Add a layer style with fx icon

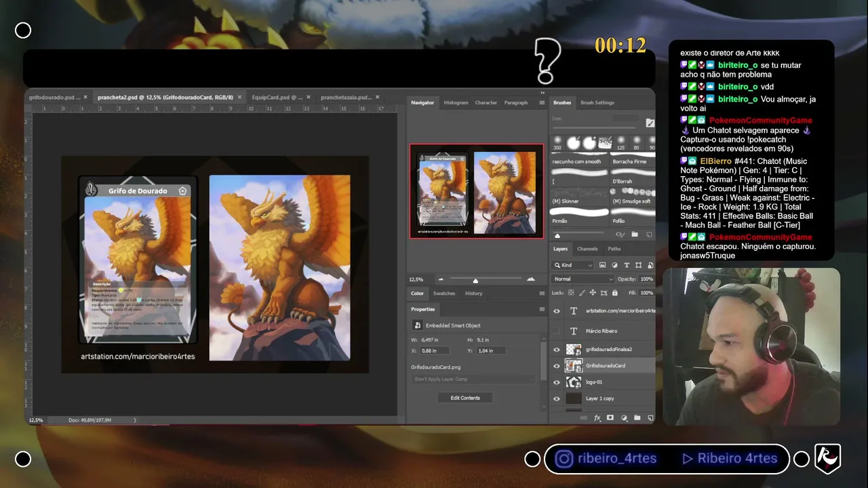click(597, 418)
